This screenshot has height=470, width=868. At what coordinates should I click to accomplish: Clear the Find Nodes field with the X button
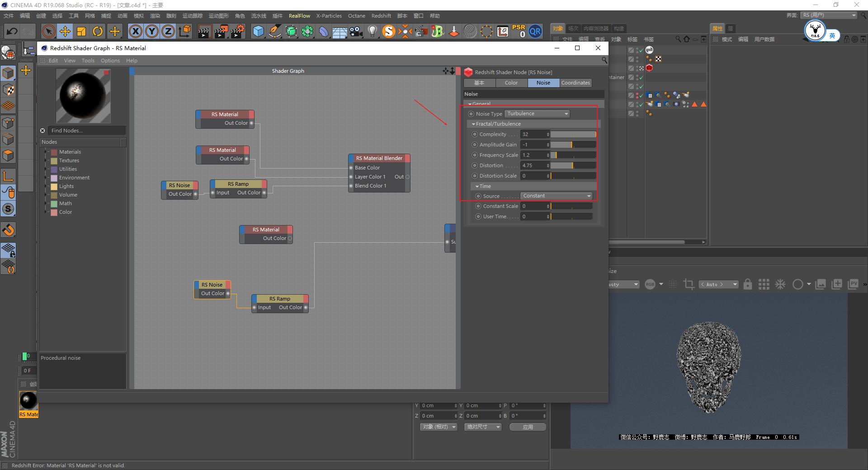pos(42,130)
